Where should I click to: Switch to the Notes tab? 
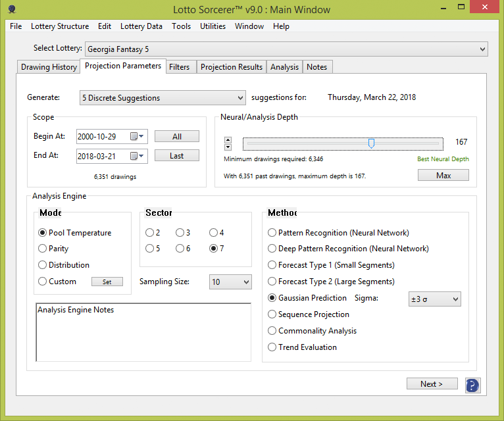[x=316, y=67]
